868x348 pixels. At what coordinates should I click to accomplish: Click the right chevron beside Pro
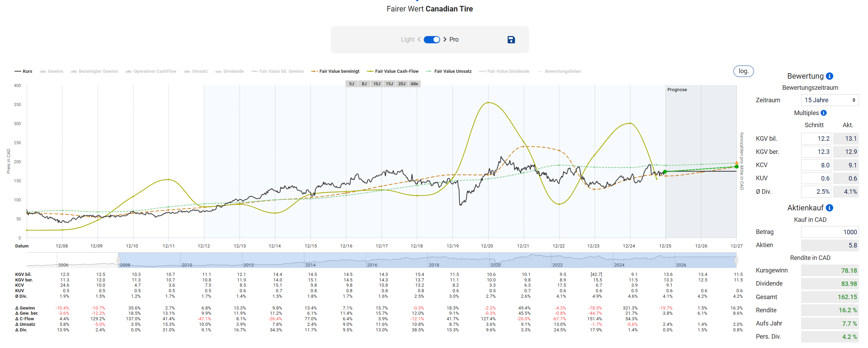(445, 40)
